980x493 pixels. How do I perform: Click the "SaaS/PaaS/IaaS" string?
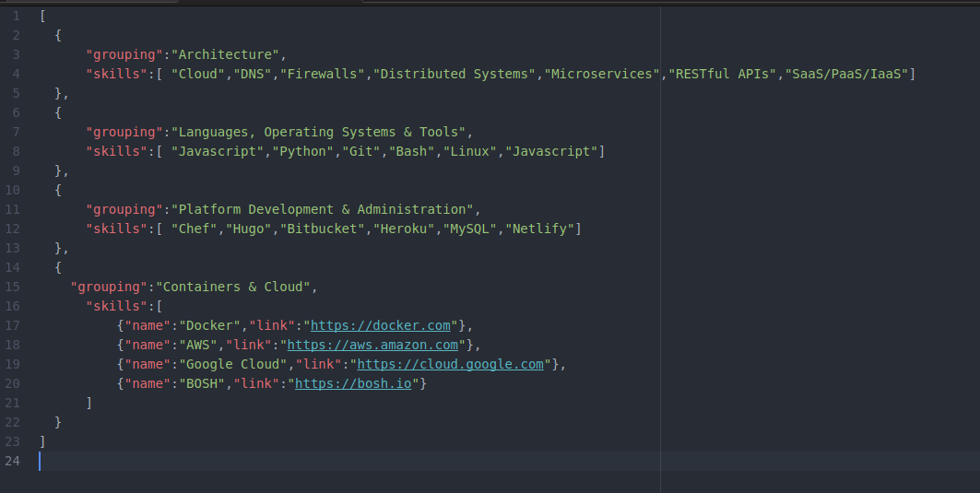click(847, 75)
